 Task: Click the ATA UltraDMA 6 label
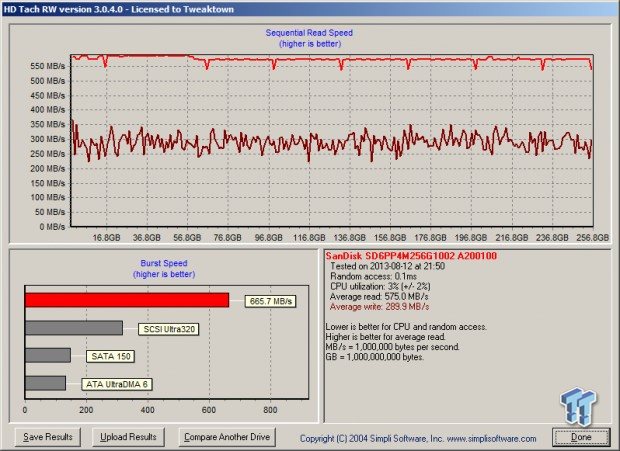(117, 384)
